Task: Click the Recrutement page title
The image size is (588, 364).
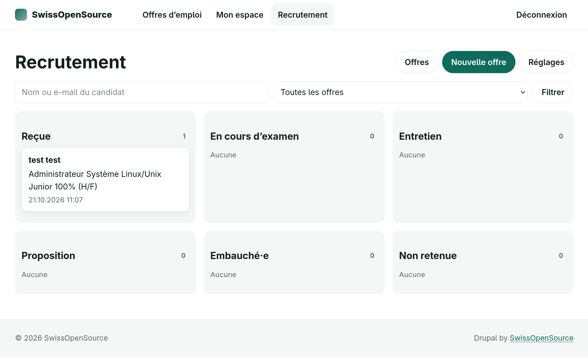Action: 70,62
